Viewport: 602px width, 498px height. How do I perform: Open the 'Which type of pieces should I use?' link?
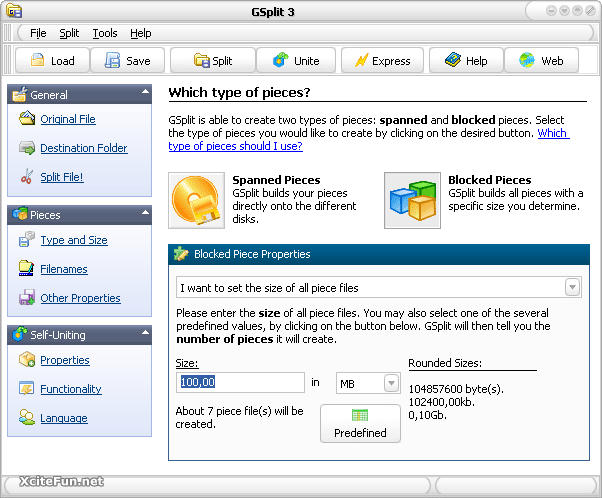click(235, 146)
